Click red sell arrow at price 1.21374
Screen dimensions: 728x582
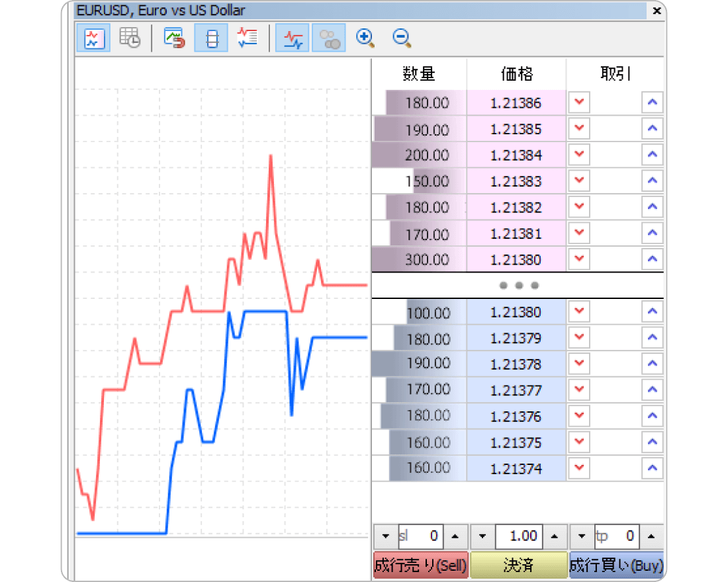point(578,468)
